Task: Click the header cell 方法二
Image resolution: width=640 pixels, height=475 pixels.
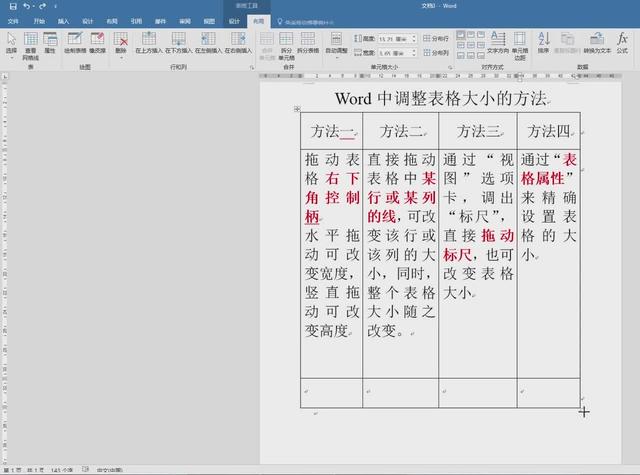Action: tap(401, 131)
